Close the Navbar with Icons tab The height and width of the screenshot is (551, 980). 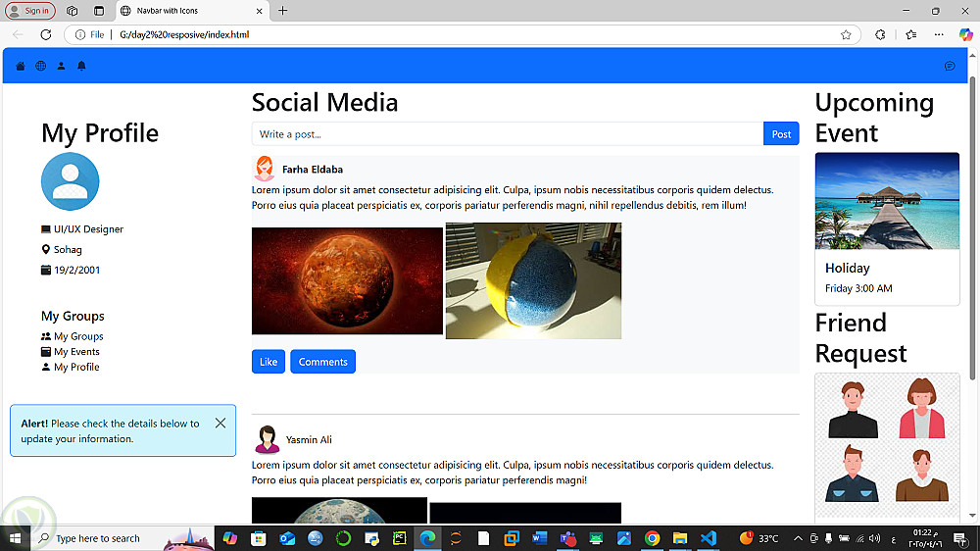[x=259, y=11]
